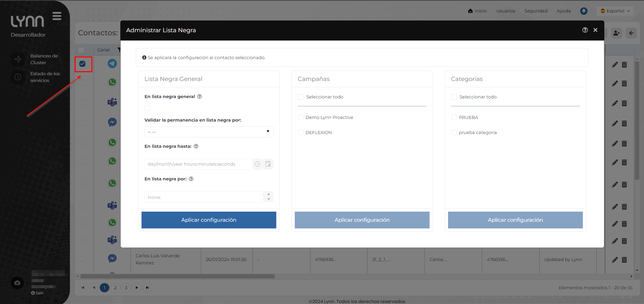The width and height of the screenshot is (644, 304).
Task: Click the camera icon in sidebar
Action: pos(17,283)
